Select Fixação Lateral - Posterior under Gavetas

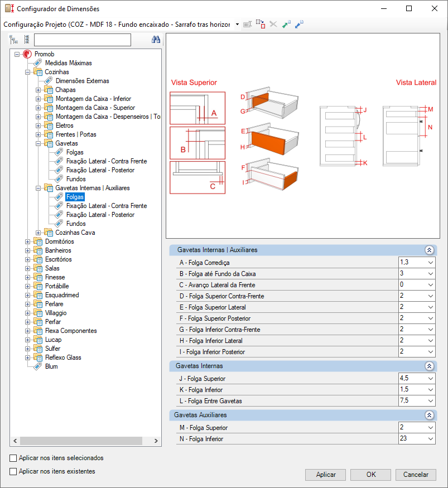pos(100,170)
